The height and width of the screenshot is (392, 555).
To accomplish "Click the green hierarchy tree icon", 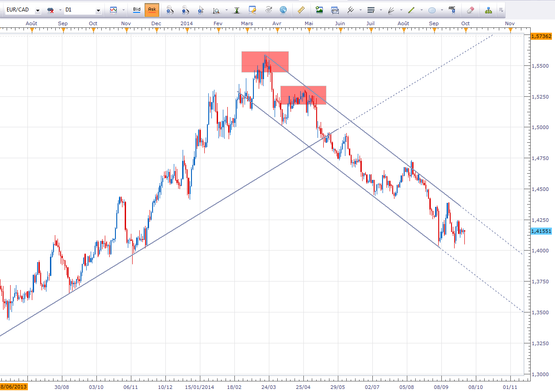I will [x=488, y=9].
